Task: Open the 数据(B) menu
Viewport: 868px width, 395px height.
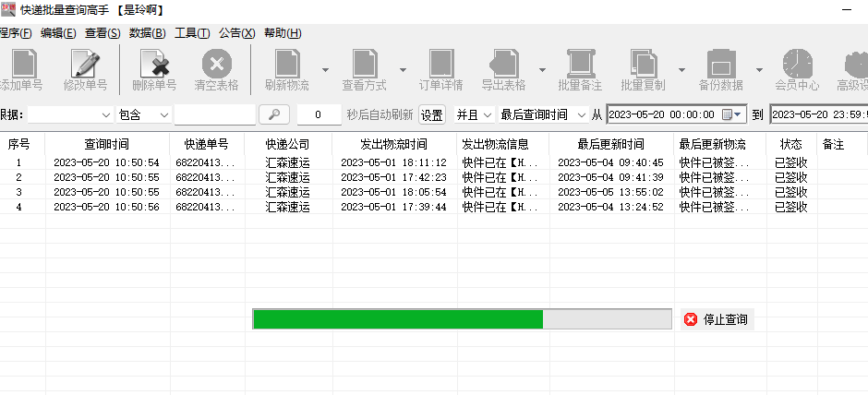Action: coord(147,33)
